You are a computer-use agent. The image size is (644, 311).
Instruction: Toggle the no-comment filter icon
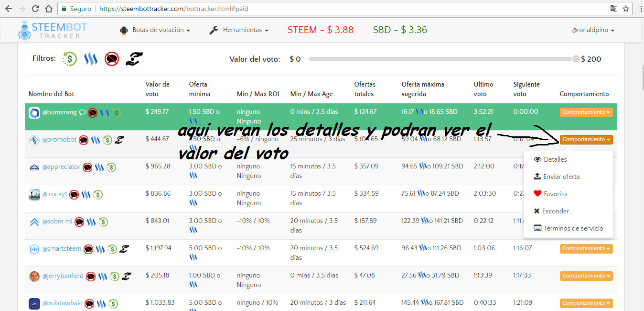pos(112,59)
